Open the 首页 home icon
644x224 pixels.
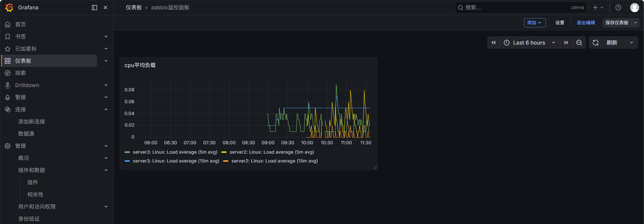pos(8,24)
